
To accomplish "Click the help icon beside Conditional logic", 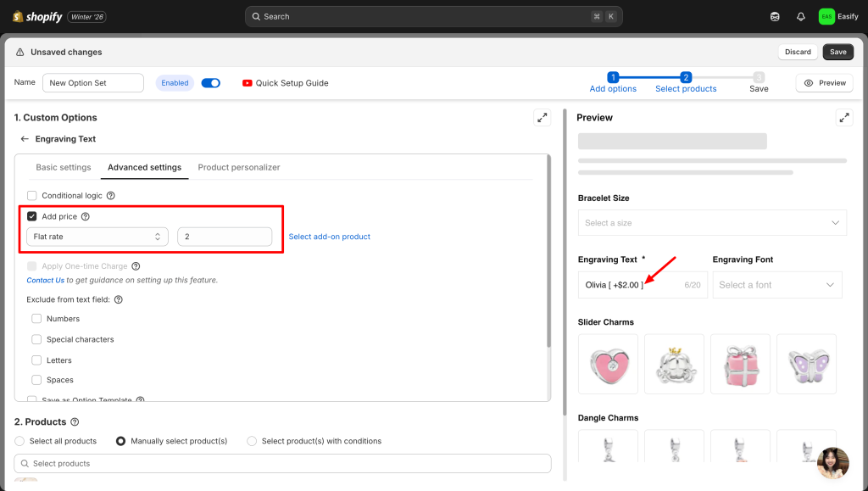I will 110,196.
